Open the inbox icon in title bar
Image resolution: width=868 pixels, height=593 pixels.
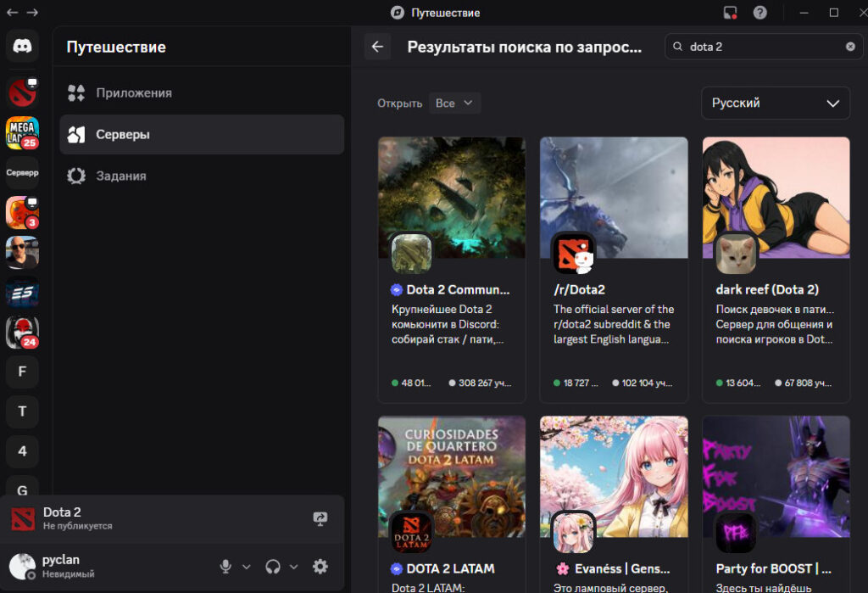[730, 12]
